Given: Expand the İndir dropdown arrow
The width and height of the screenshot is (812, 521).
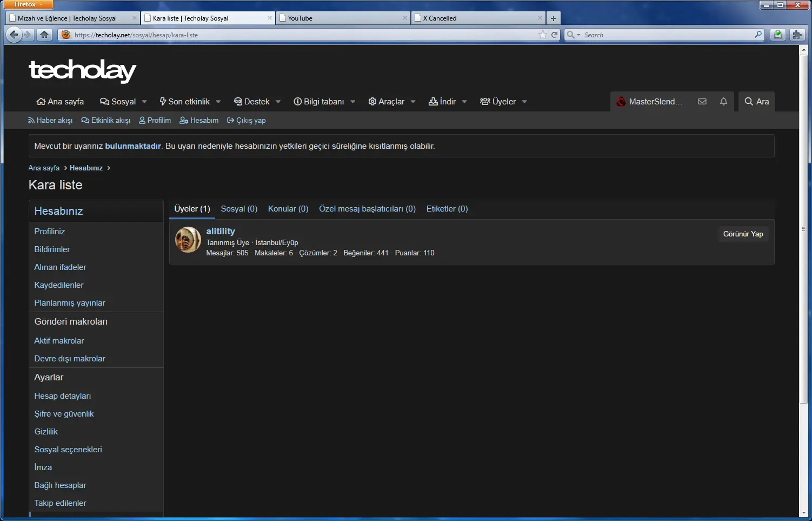Looking at the screenshot, I should tap(464, 102).
